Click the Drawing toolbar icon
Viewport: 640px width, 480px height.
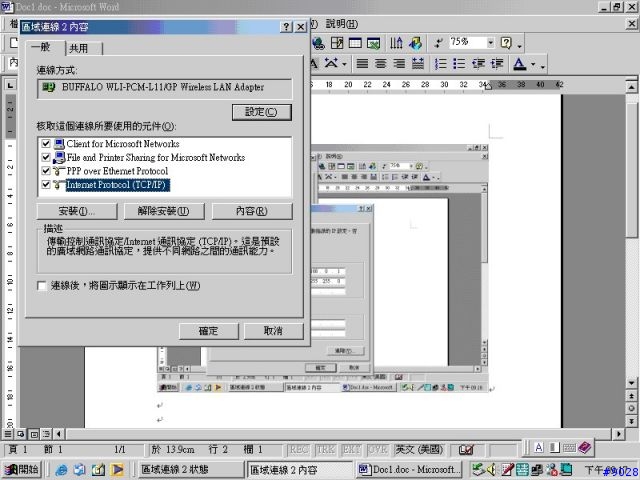click(416, 43)
